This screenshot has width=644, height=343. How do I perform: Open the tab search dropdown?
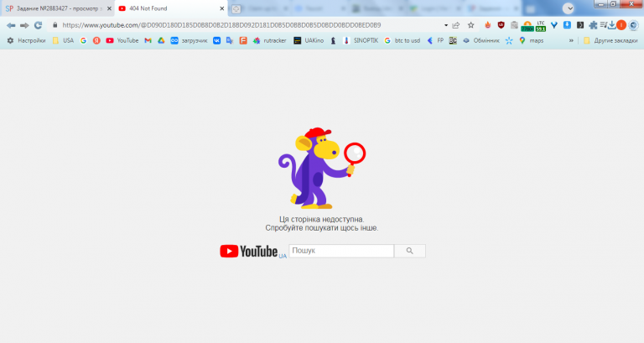pos(569,8)
